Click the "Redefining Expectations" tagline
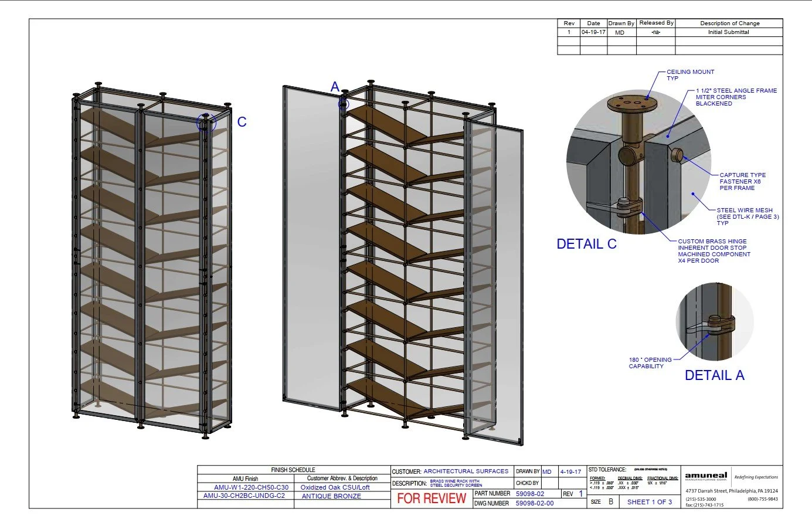The width and height of the screenshot is (812, 526). click(756, 477)
